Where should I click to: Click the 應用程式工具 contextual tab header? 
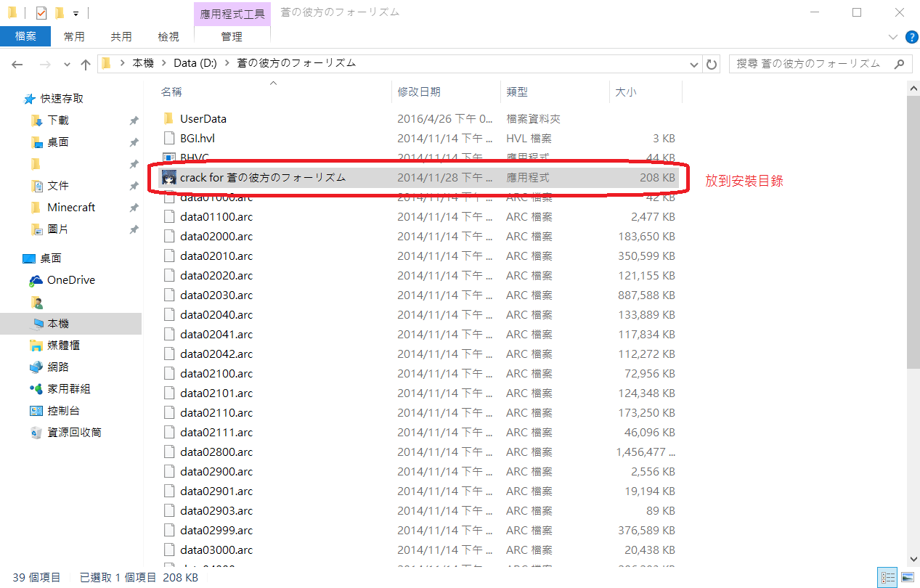click(x=232, y=12)
